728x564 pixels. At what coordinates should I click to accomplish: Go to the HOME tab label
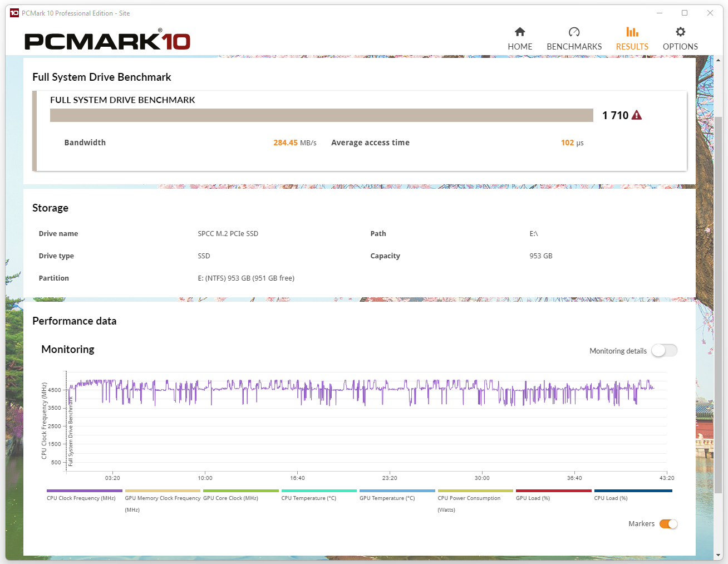520,47
